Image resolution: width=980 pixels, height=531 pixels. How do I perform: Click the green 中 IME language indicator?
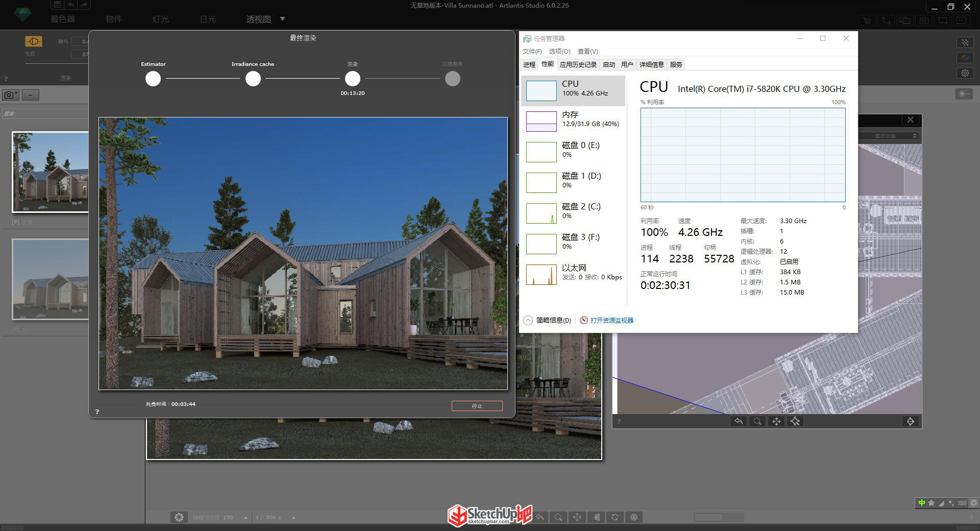[921, 503]
